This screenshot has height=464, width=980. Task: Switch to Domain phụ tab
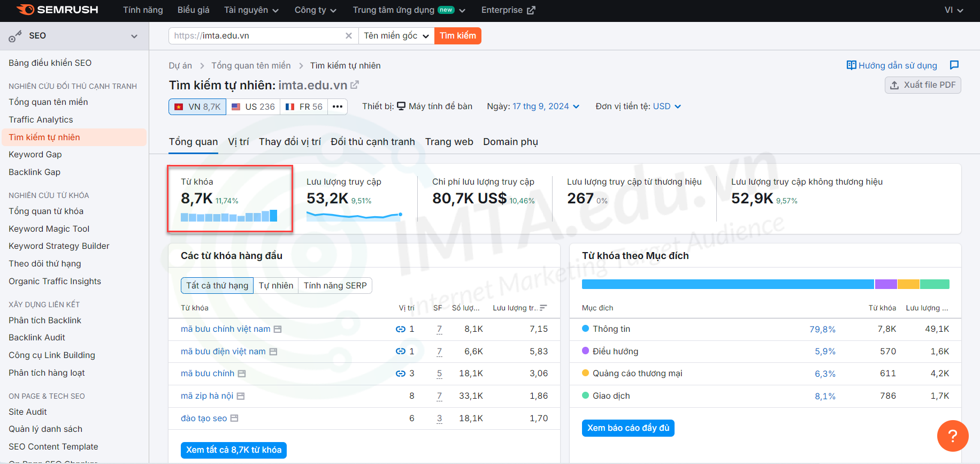(511, 142)
